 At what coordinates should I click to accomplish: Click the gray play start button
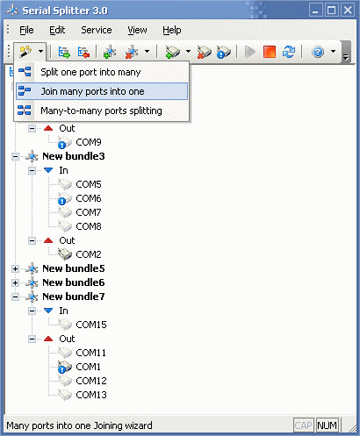(250, 52)
